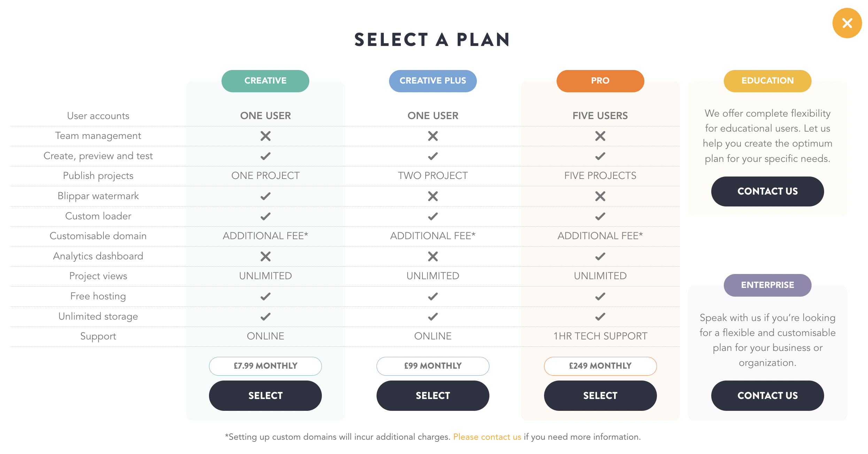
Task: Contact us about the Enterprise plan
Action: pyautogui.click(x=767, y=396)
